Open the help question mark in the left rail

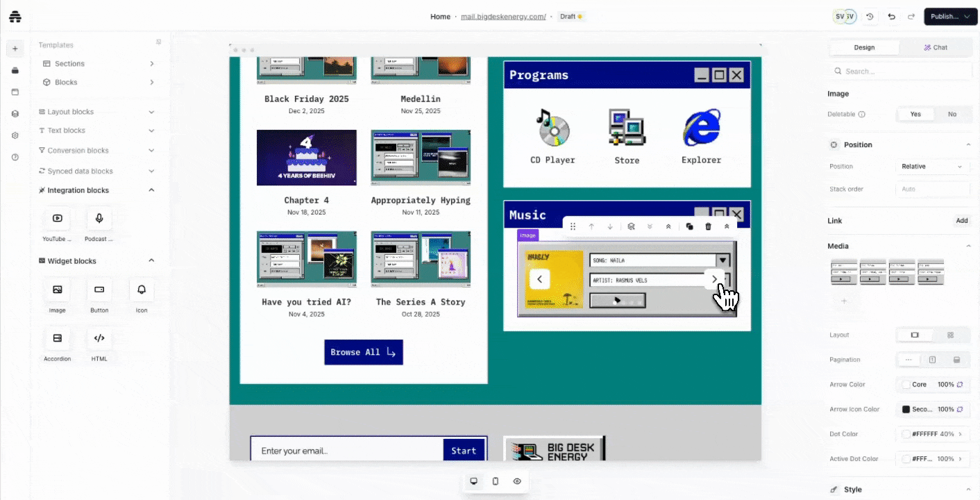(x=15, y=157)
